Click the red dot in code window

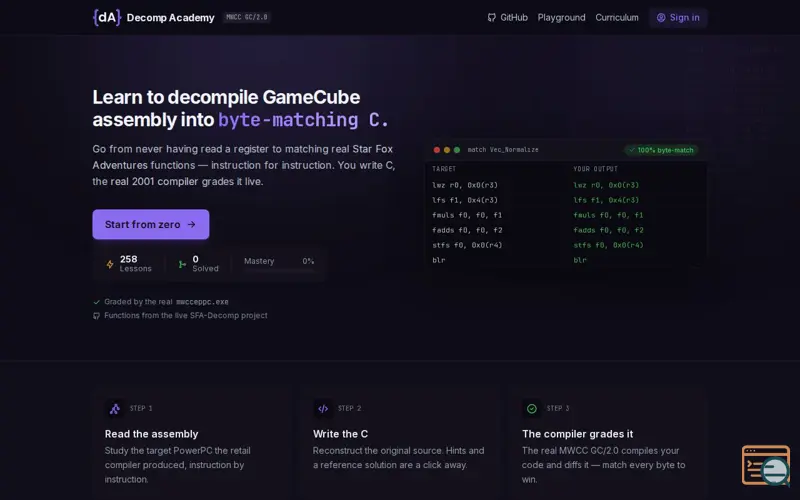click(437, 150)
